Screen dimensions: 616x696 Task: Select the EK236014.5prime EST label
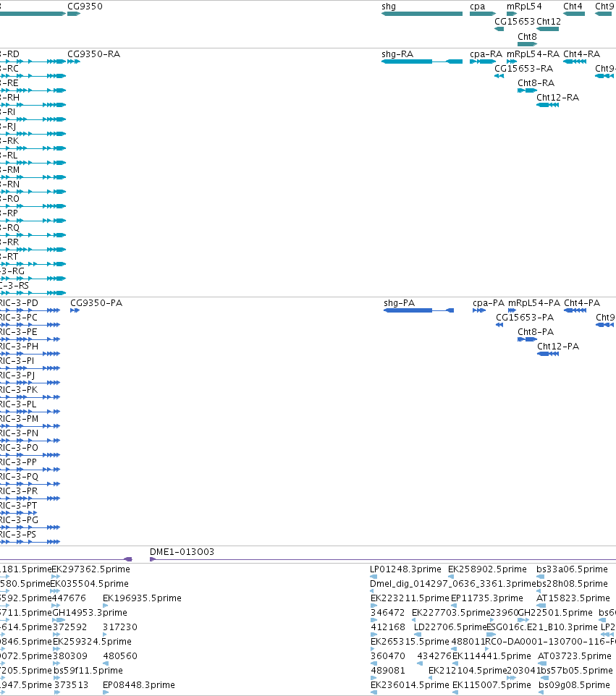pyautogui.click(x=410, y=685)
